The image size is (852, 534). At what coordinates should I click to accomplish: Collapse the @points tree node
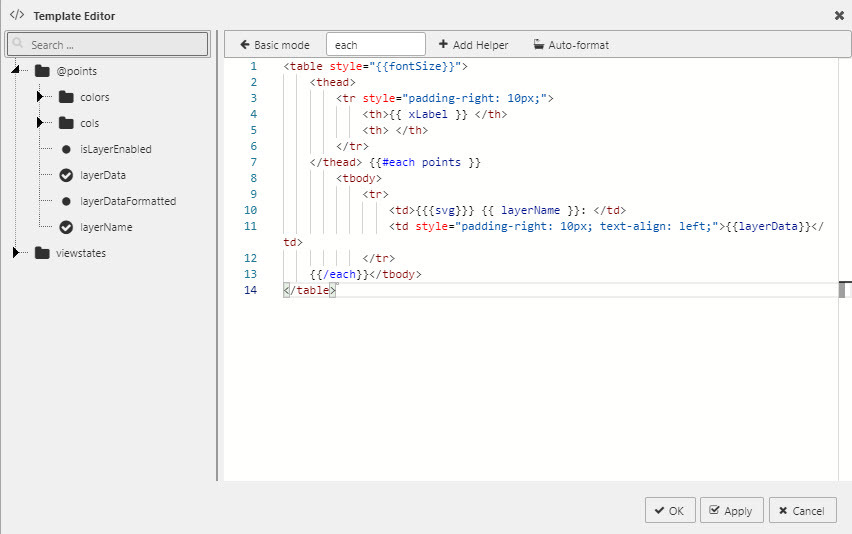point(16,71)
